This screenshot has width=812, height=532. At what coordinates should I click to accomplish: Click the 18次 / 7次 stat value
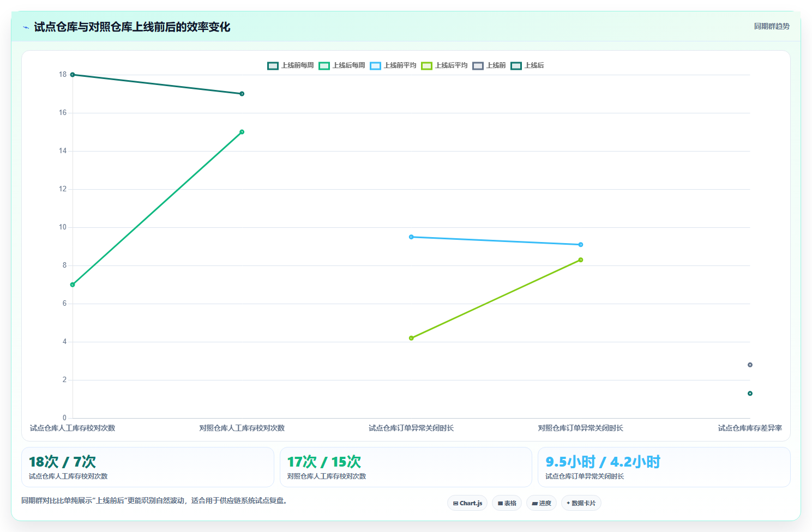62,462
